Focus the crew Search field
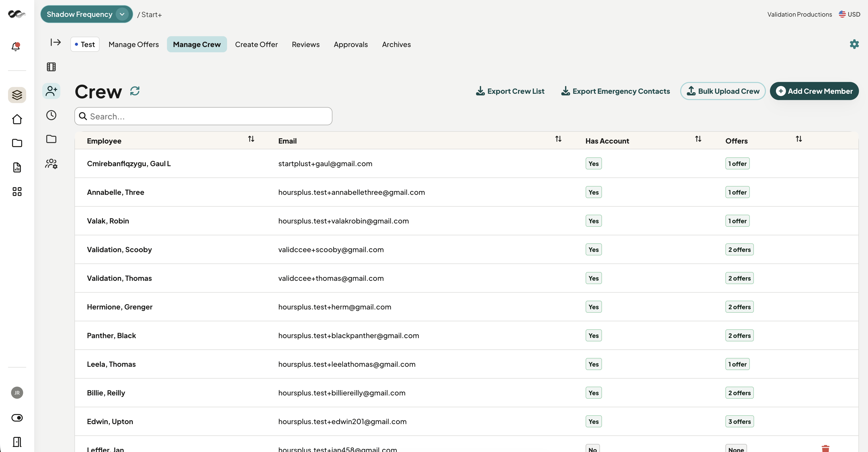This screenshot has width=868, height=452. point(203,116)
